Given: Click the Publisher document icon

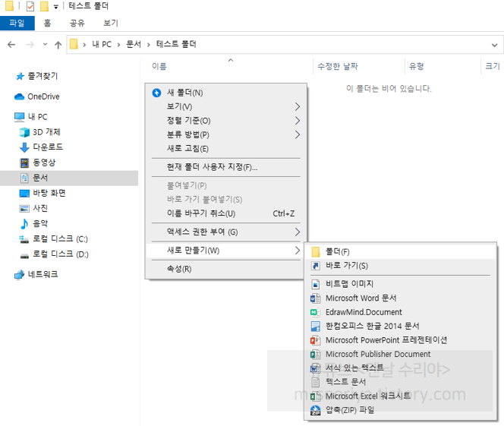Looking at the screenshot, I should point(315,355).
